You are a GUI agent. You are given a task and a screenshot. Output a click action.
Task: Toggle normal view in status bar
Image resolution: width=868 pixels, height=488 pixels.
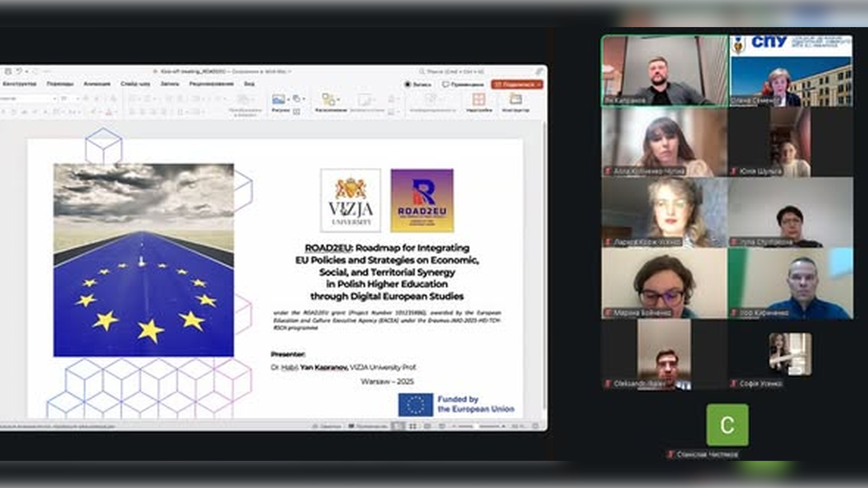397,426
